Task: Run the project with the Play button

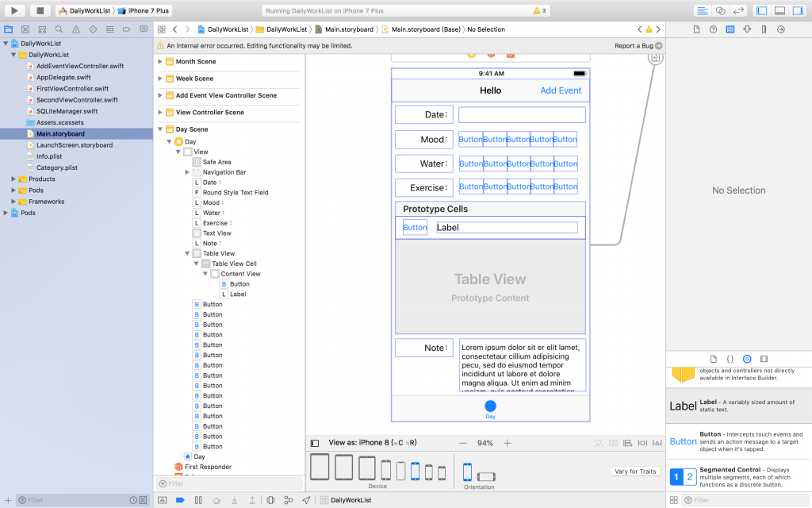Action: click(x=14, y=10)
